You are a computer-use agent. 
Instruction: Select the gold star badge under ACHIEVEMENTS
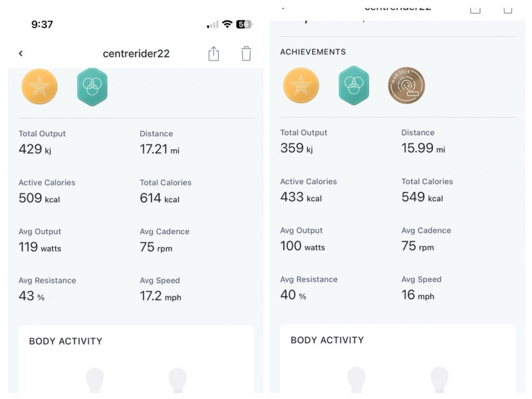(301, 86)
